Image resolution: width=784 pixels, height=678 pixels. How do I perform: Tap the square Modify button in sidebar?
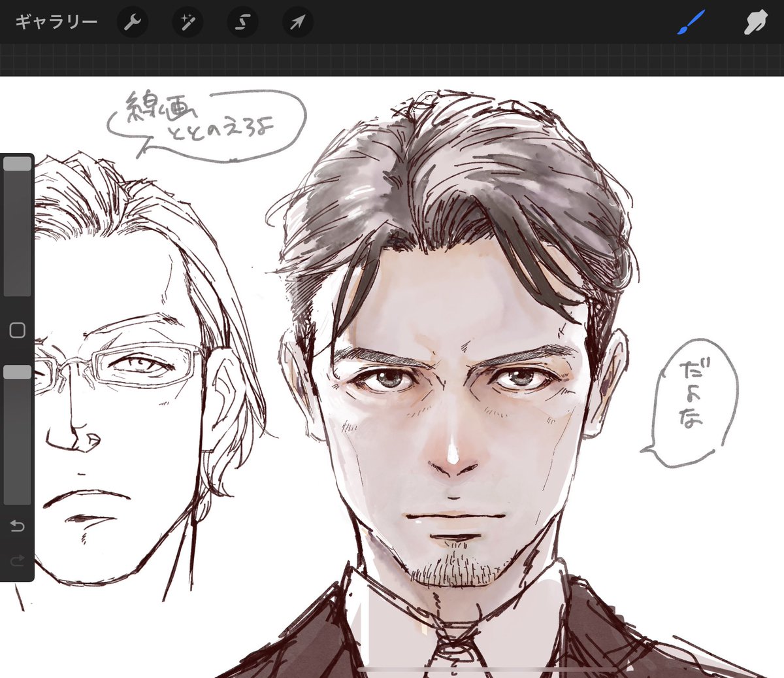pos(18,330)
